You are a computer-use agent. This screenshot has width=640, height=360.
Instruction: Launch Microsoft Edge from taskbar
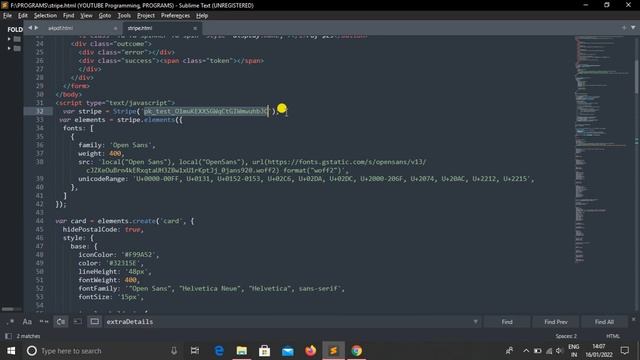[x=219, y=351]
